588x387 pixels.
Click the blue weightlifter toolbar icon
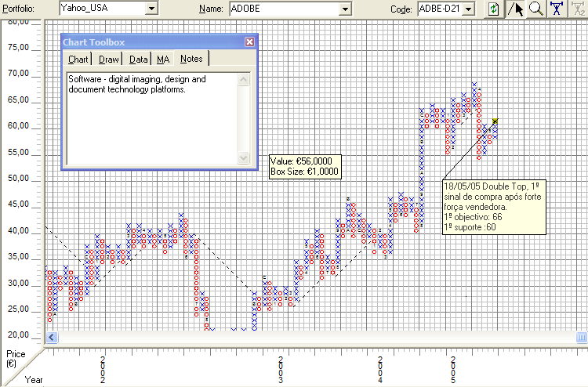(557, 9)
